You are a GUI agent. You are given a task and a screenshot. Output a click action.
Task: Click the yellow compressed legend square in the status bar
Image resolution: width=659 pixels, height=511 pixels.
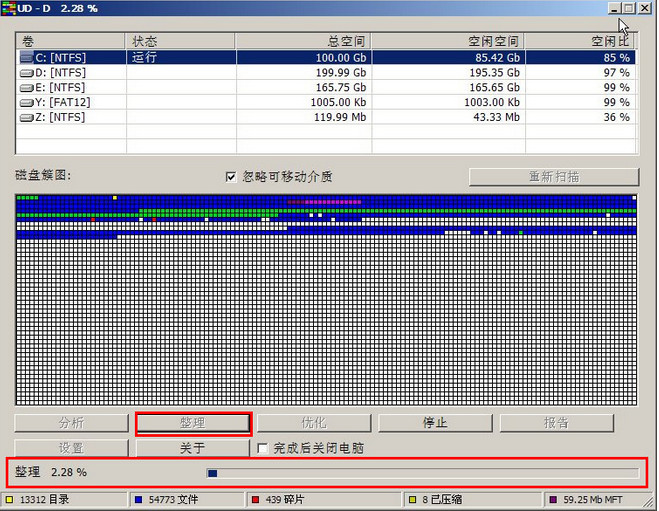pos(412,499)
